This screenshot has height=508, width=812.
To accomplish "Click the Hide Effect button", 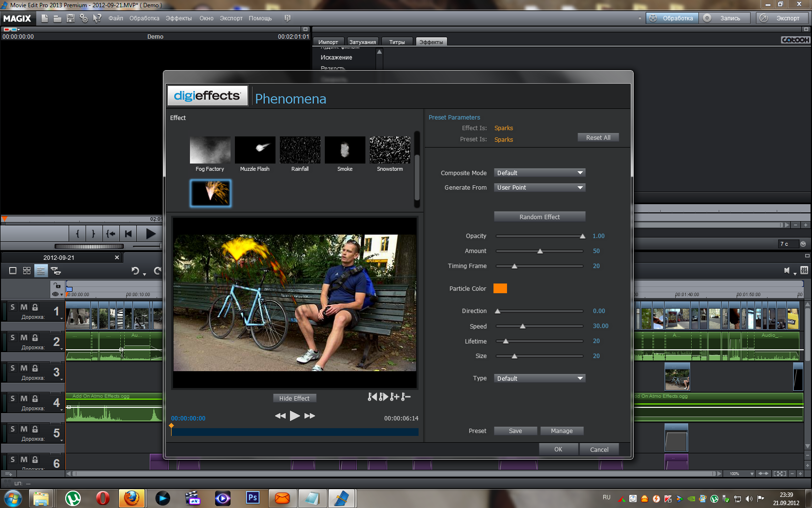I will coord(294,398).
